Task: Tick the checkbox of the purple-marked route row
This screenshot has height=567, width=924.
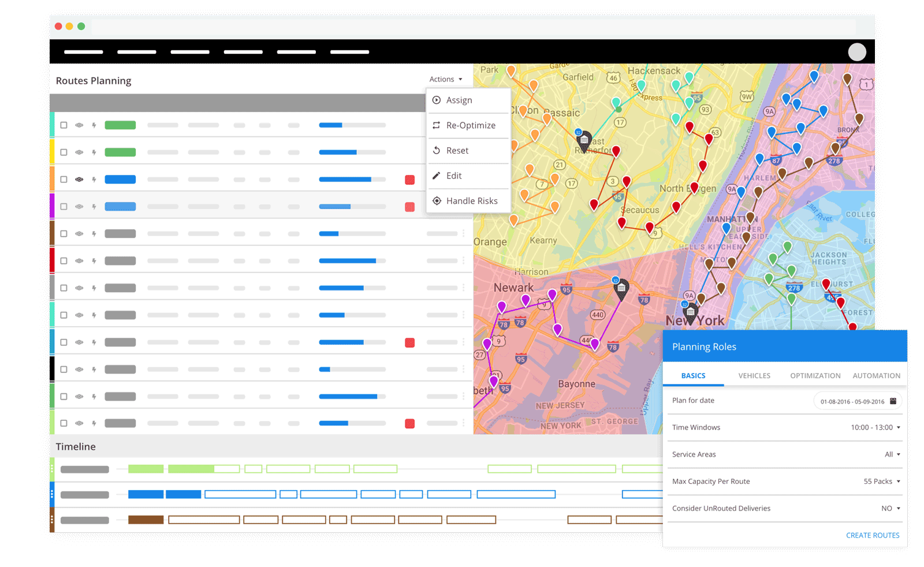Action: coord(64,207)
